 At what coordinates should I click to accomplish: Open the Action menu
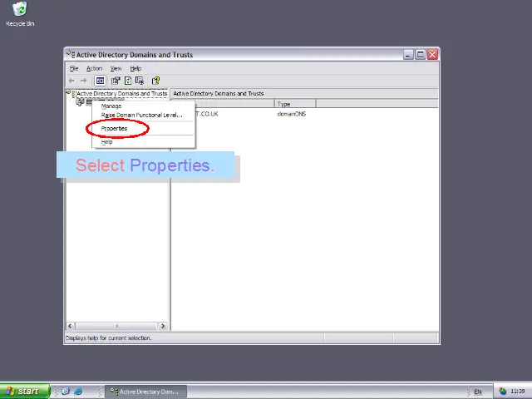tap(94, 68)
